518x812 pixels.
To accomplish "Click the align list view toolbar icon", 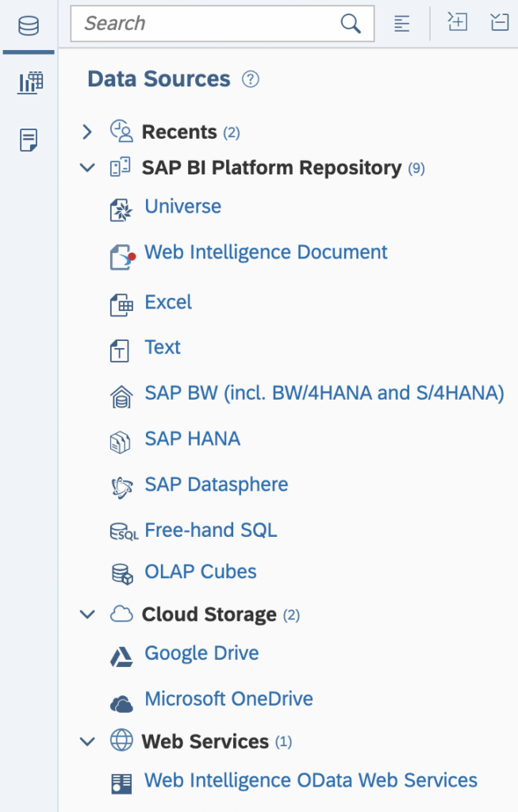I will [402, 23].
